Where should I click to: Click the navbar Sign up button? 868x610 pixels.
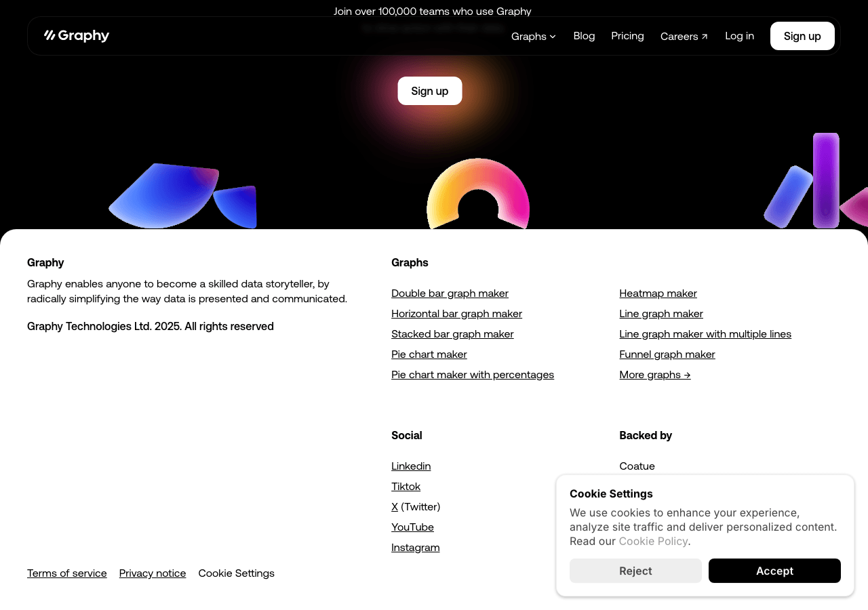[802, 36]
